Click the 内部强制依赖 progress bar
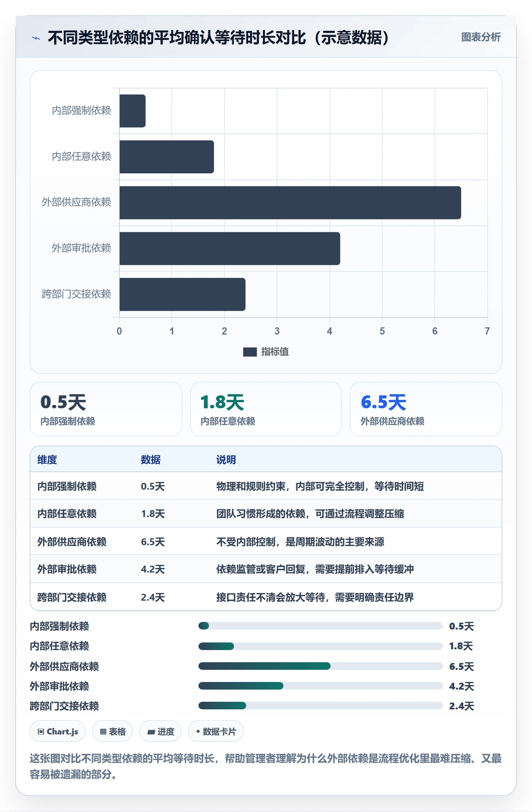This screenshot has width=532, height=812. point(321,626)
